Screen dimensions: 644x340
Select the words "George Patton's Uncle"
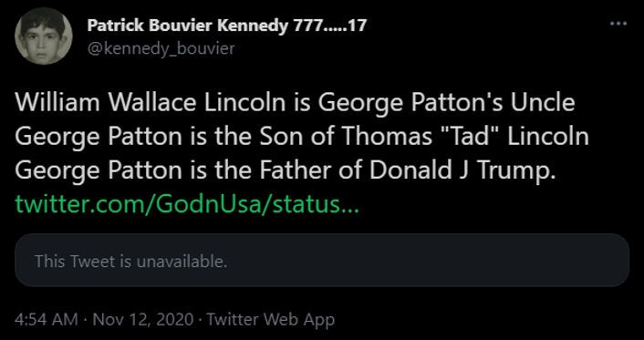(446, 104)
